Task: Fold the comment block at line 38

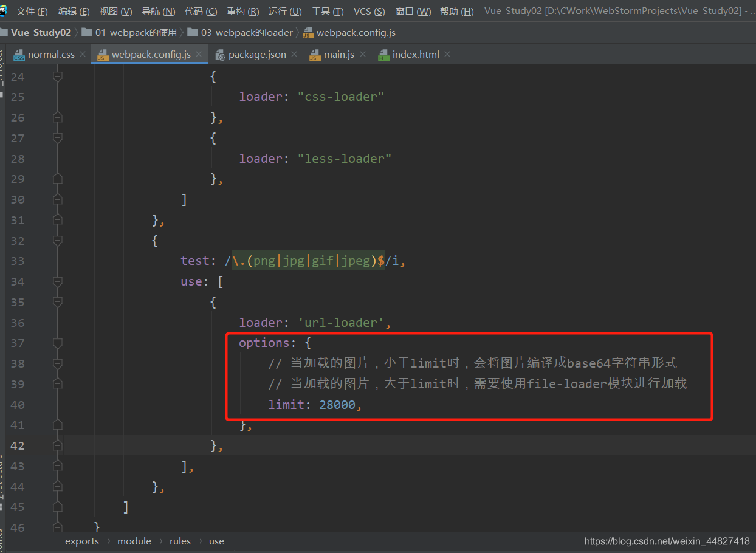Action: tap(58, 363)
